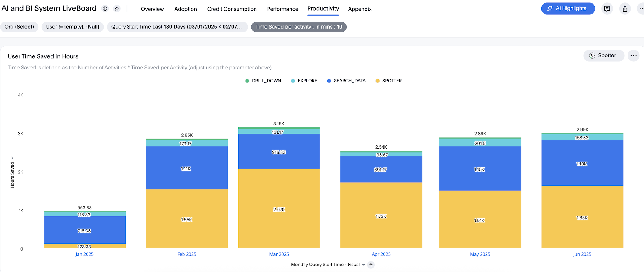Click the sort ascending arrow below x-axis
The height and width of the screenshot is (272, 644).
(x=371, y=265)
